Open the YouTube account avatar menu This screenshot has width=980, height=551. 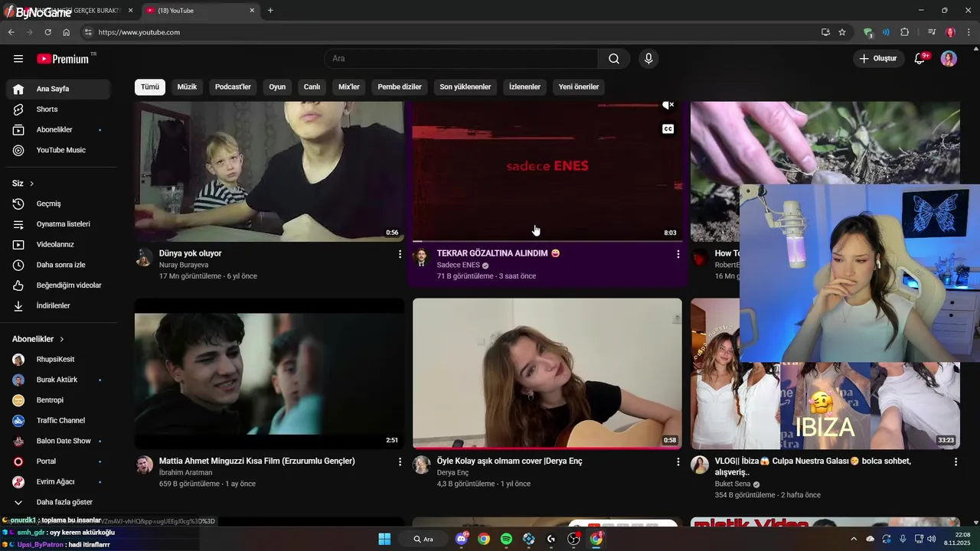(x=949, y=59)
